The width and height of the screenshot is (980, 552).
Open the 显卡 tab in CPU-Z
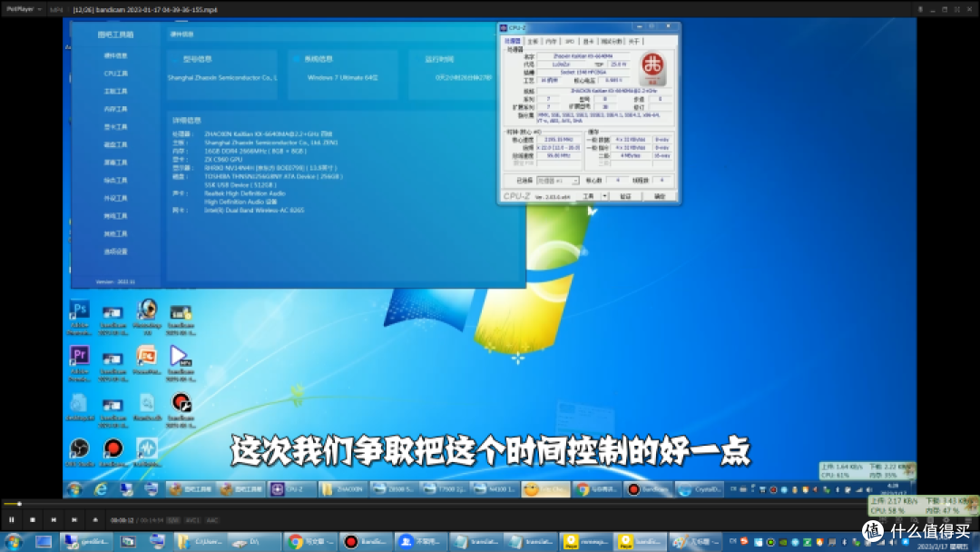(588, 41)
